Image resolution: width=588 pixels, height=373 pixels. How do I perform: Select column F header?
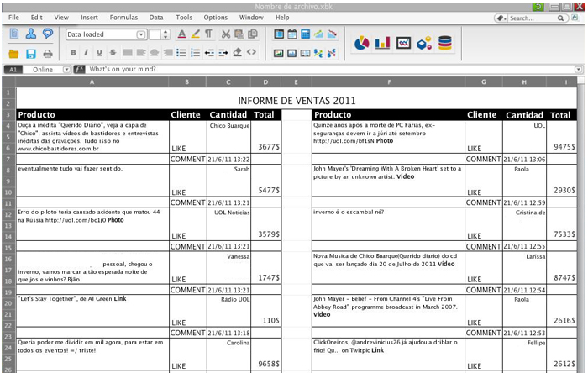pos(388,81)
